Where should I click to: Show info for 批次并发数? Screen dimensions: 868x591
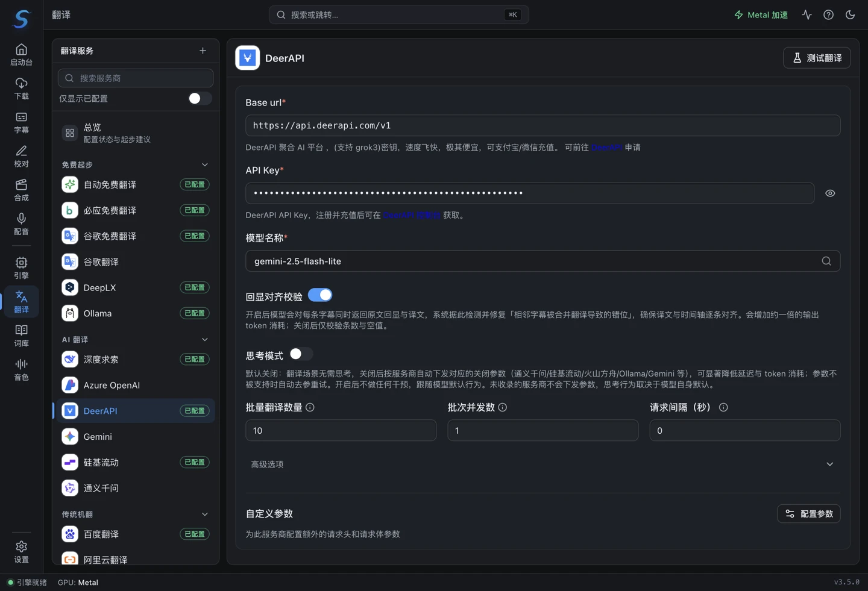tap(502, 407)
